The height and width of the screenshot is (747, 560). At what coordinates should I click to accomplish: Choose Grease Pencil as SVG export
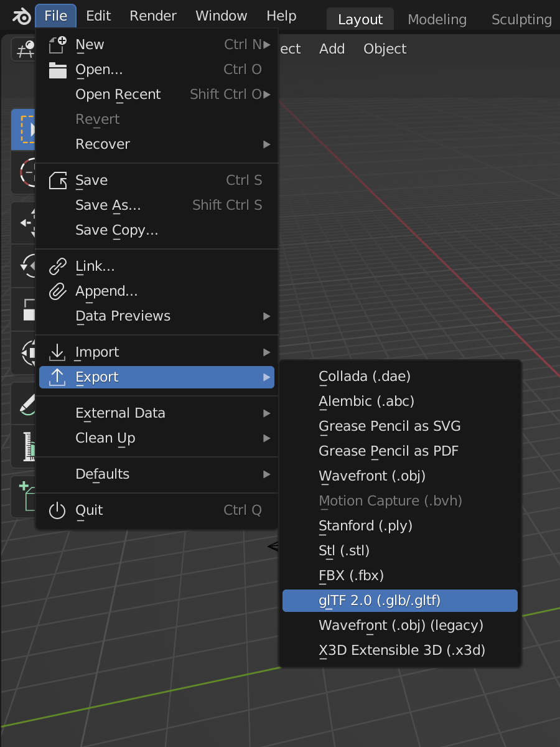(400, 426)
